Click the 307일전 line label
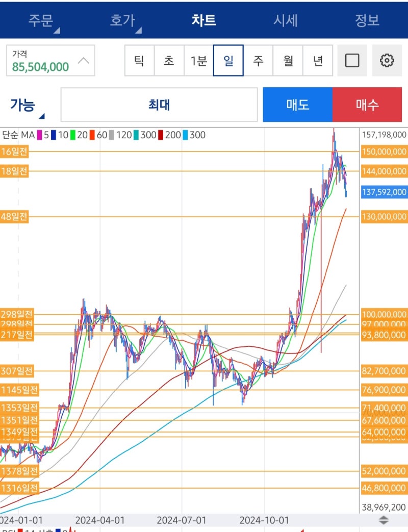The image size is (408, 532). pos(17,371)
